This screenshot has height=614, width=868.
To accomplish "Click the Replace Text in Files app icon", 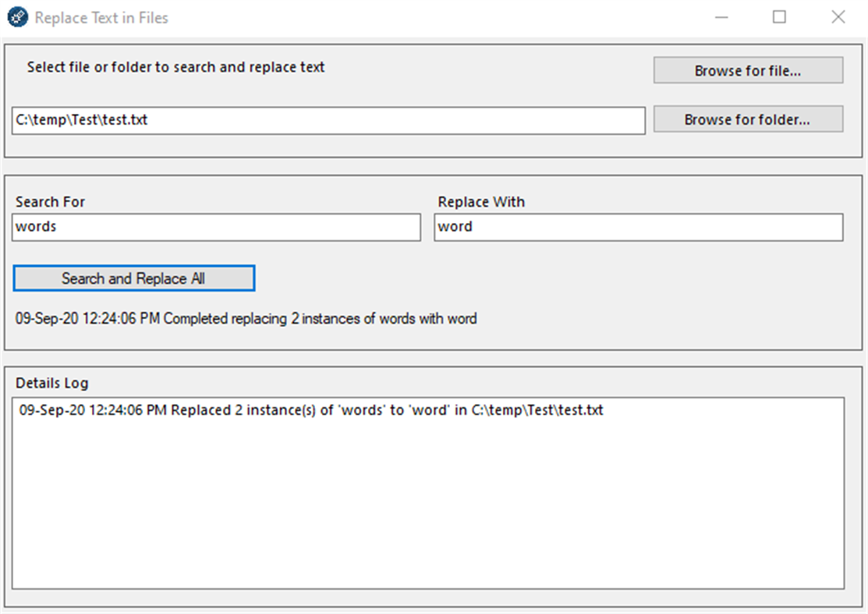I will 16,16.
